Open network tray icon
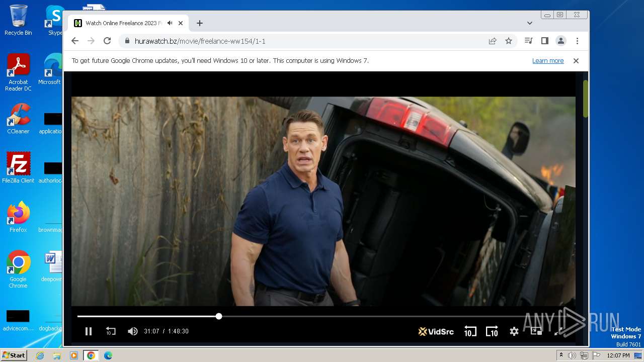Screen dimensions: 644x362 [584, 355]
